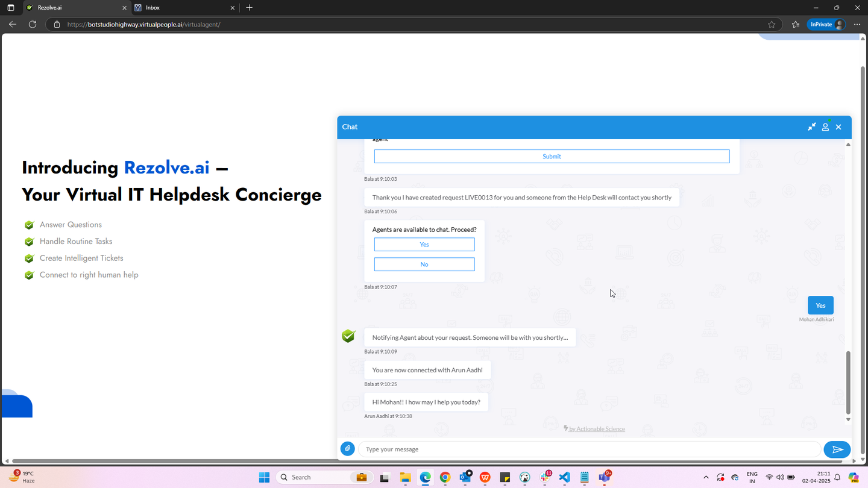The height and width of the screenshot is (488, 868).
Task: Click the user's Yes reply bubble
Action: [x=820, y=305]
